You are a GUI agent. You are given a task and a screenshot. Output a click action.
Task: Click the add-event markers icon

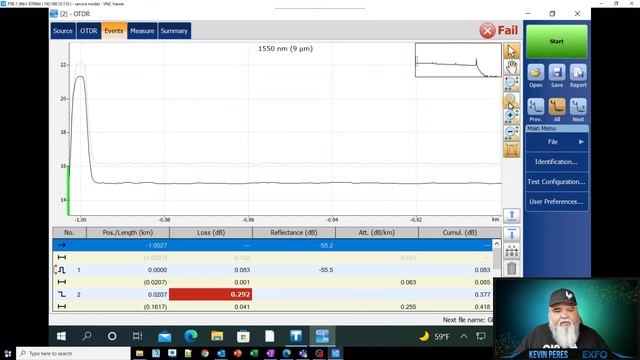pos(511,251)
